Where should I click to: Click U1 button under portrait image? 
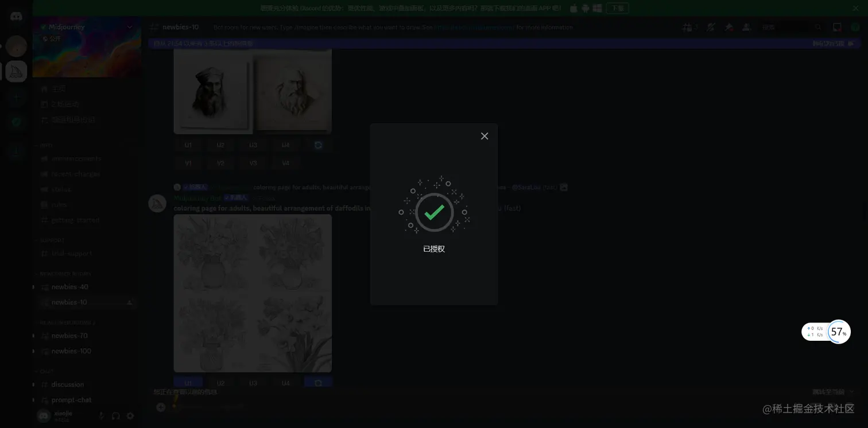[188, 145]
